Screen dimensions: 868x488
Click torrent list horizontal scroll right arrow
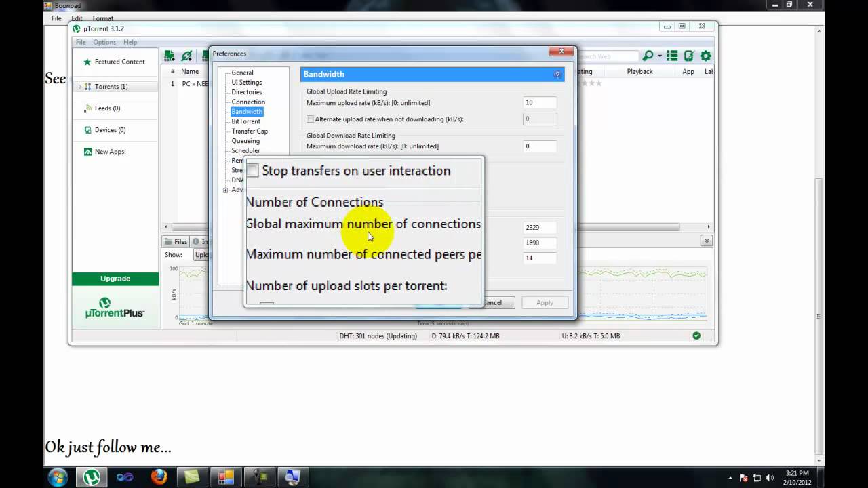pos(709,227)
